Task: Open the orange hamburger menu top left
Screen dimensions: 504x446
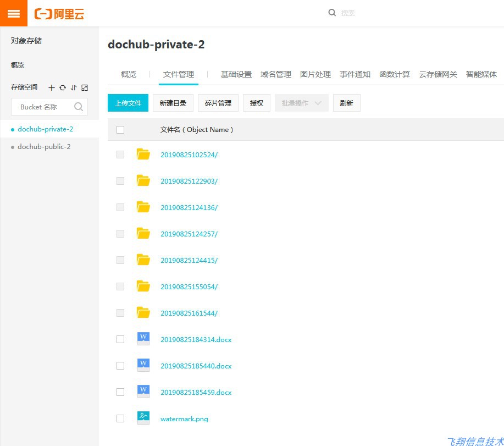Action: pos(13,13)
